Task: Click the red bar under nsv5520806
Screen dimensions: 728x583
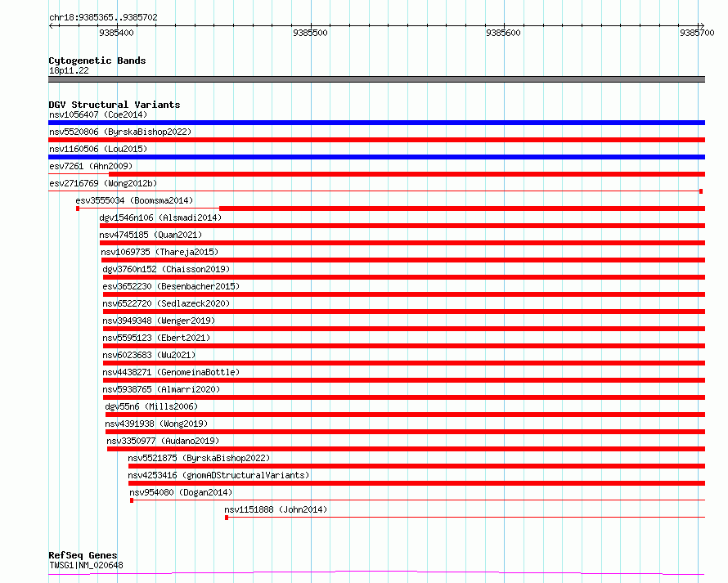Action: [x=376, y=140]
